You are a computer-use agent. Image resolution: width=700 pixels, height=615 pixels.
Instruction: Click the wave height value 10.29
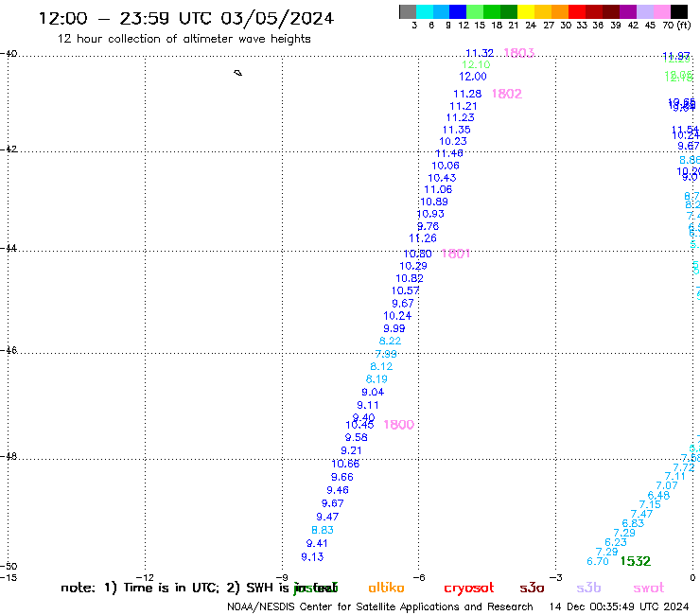pyautogui.click(x=413, y=266)
